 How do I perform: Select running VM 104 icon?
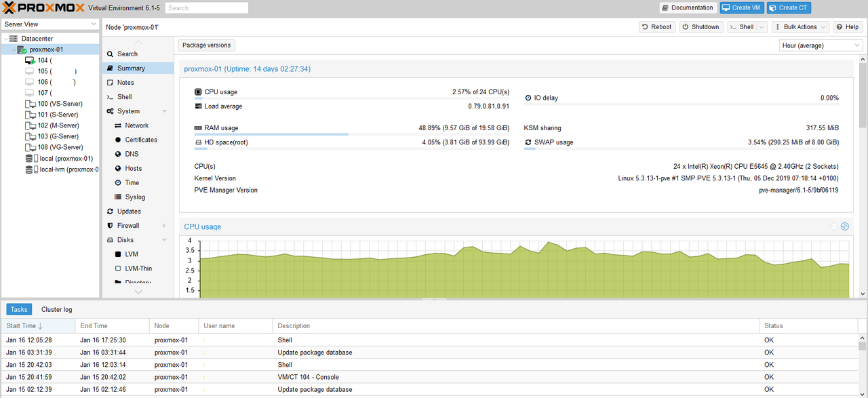(30, 60)
